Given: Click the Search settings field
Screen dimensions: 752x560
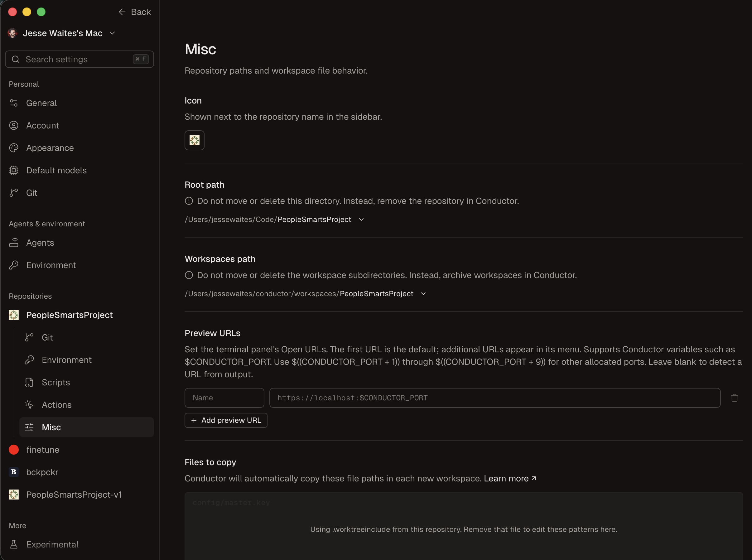Looking at the screenshot, I should tap(80, 59).
